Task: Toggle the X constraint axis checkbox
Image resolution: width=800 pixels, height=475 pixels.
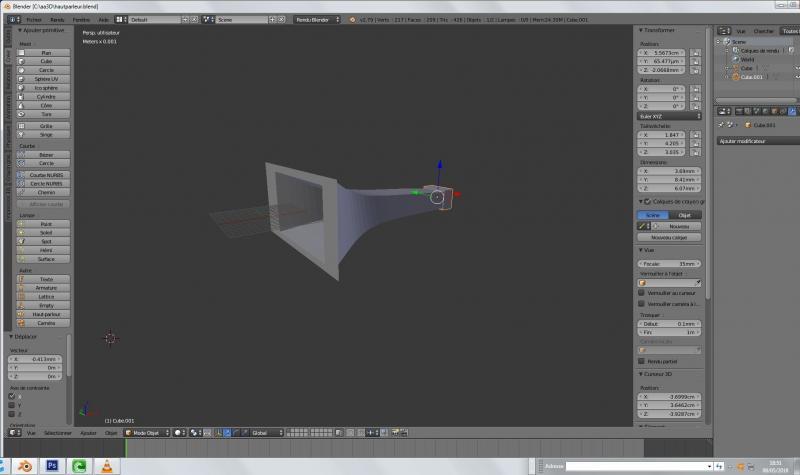Action: pos(11,396)
